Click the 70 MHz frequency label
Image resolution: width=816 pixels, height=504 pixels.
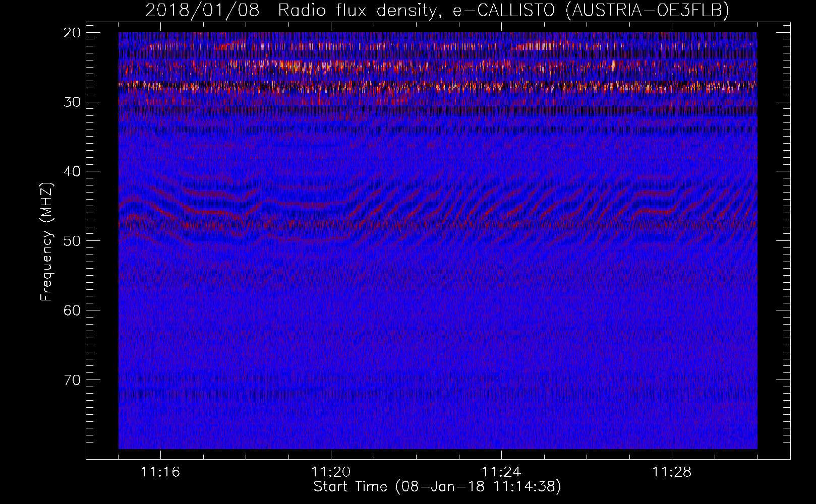pos(73,380)
